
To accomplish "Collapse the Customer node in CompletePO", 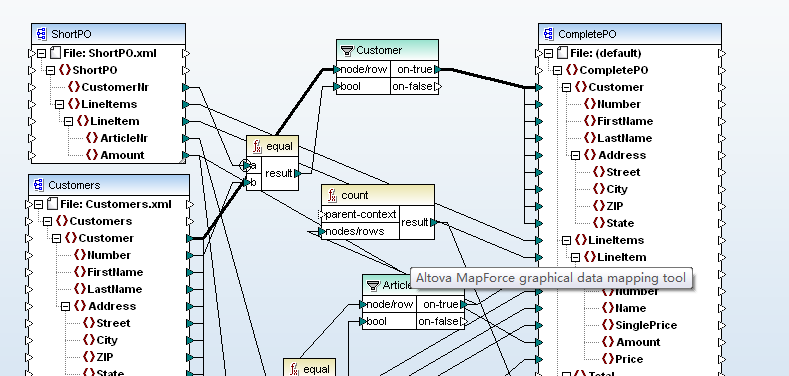I will pos(567,87).
